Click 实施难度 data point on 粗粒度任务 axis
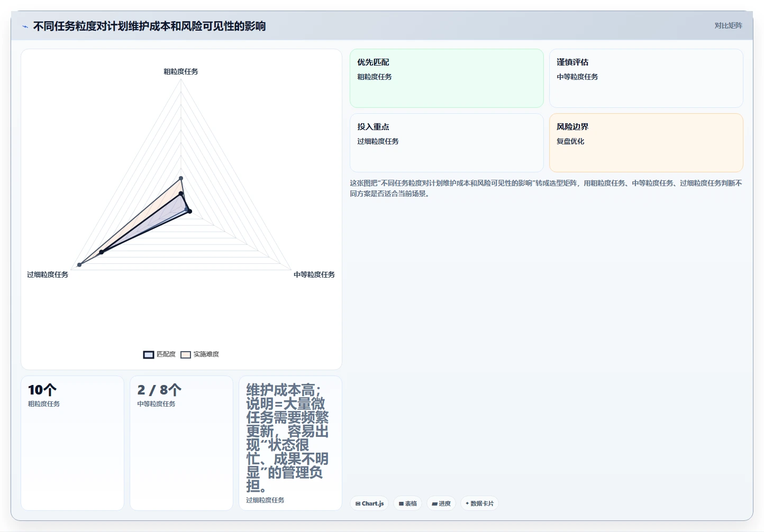Screen dimensions: 764x532 (181, 178)
